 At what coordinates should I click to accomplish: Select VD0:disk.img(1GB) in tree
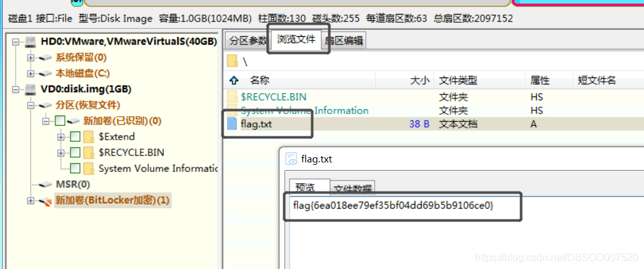[86, 89]
